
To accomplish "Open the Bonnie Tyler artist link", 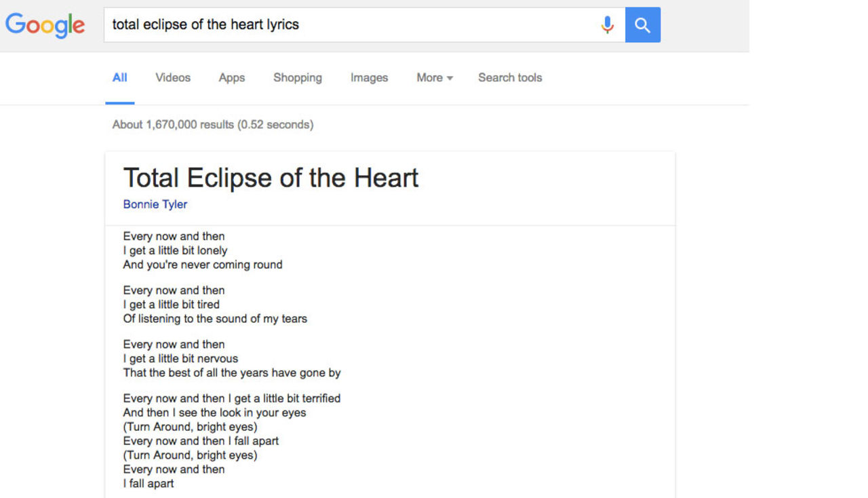I will pyautogui.click(x=155, y=204).
